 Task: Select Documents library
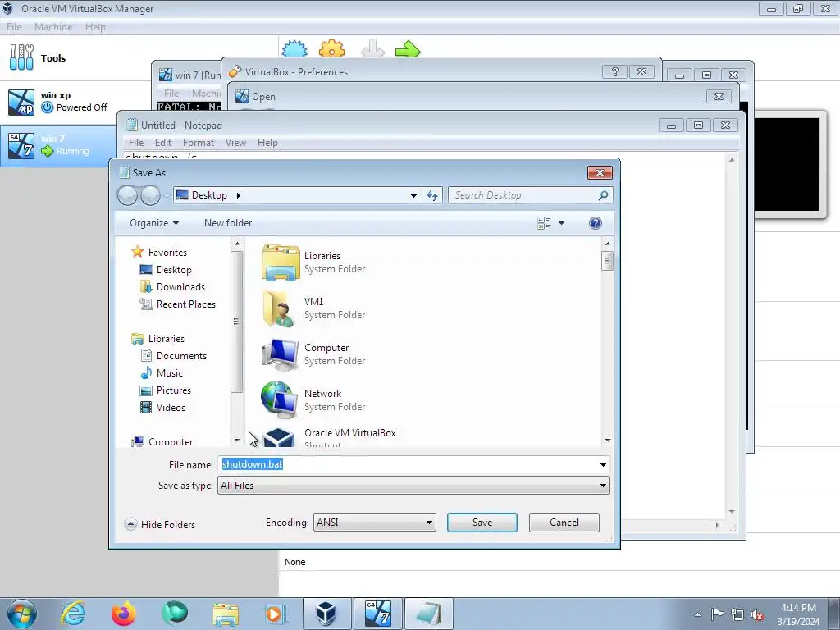pyautogui.click(x=173, y=356)
